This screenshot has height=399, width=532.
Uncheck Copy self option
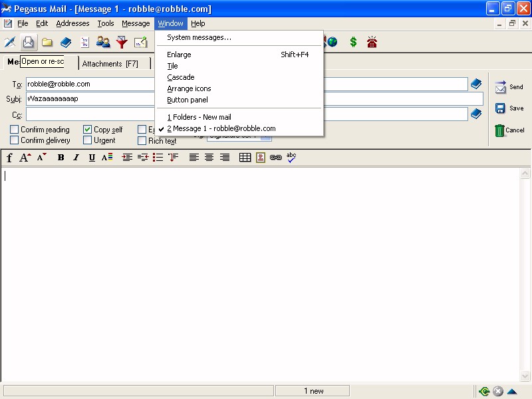[x=87, y=129]
